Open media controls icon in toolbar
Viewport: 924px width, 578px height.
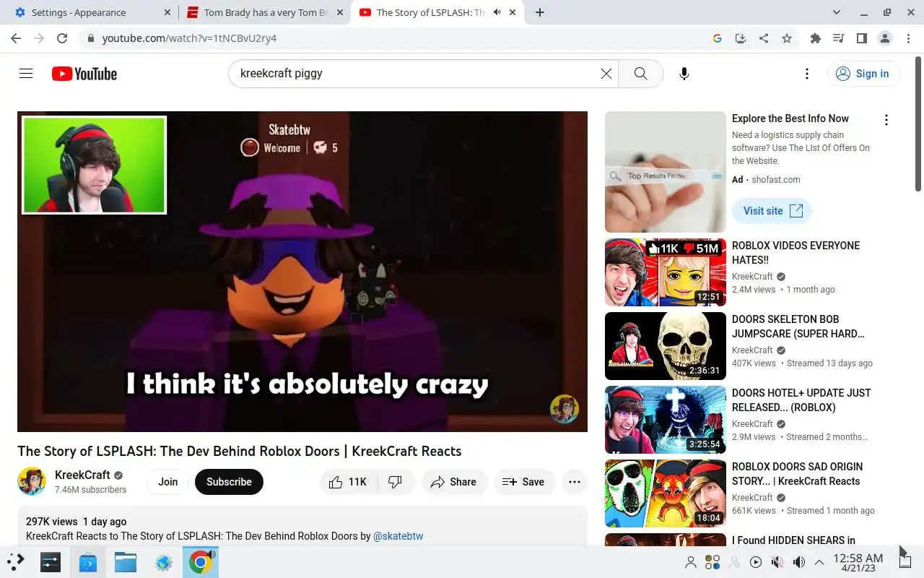[x=838, y=38]
